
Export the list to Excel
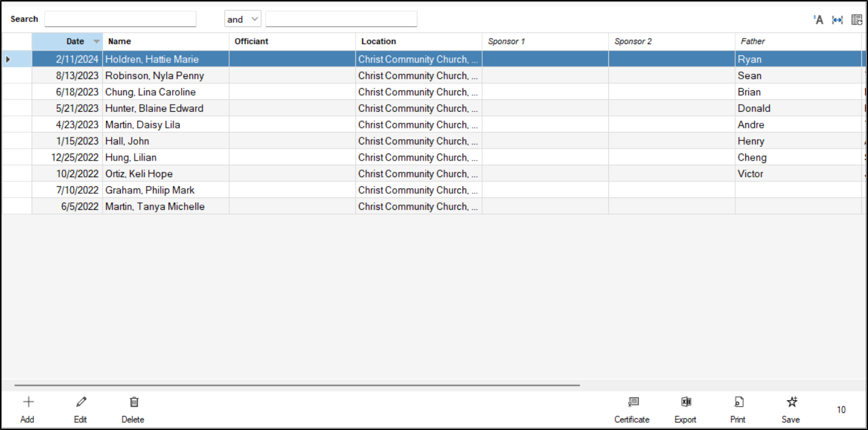(686, 402)
